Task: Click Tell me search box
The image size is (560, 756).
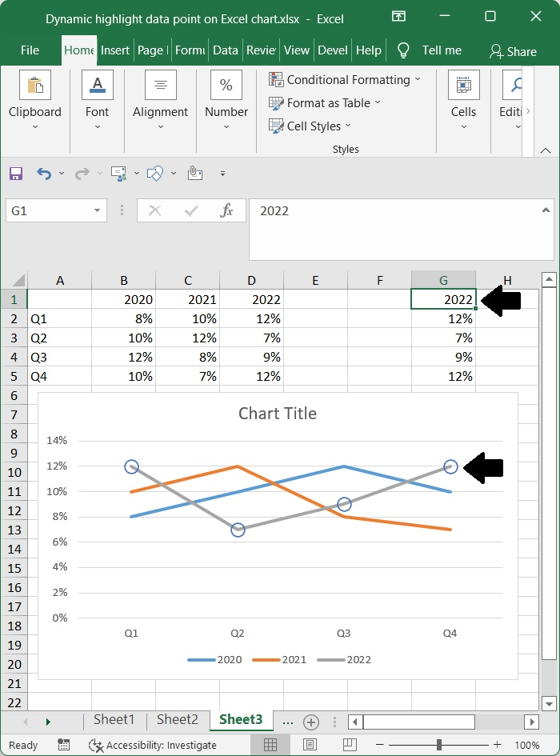Action: pyautogui.click(x=442, y=50)
